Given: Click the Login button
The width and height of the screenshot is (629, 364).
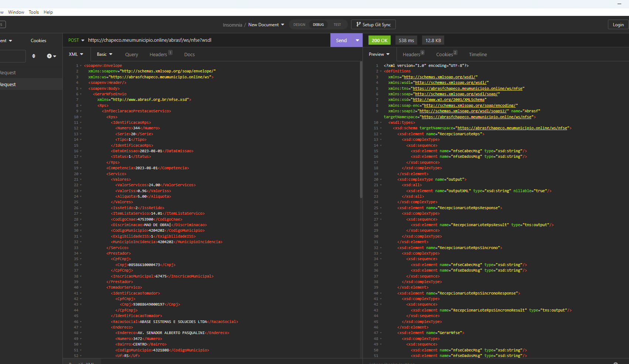Looking at the screenshot, I should (x=618, y=25).
